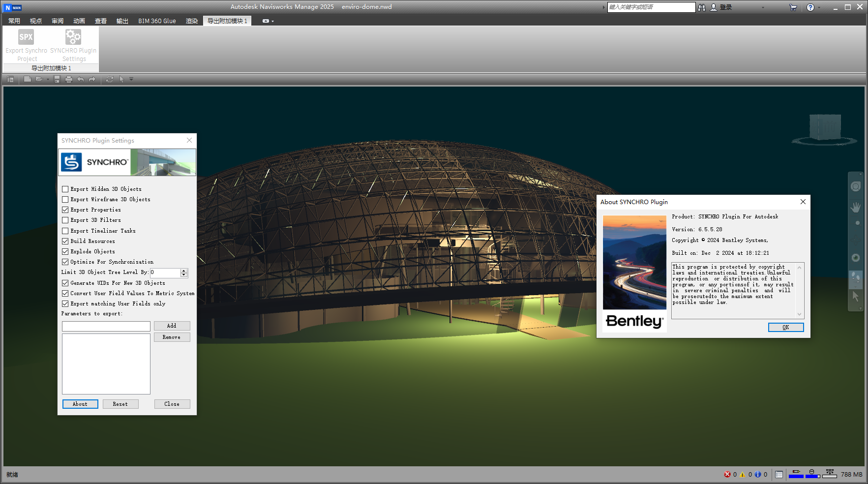
Task: Open the 动画 ribbon tab
Action: click(79, 21)
